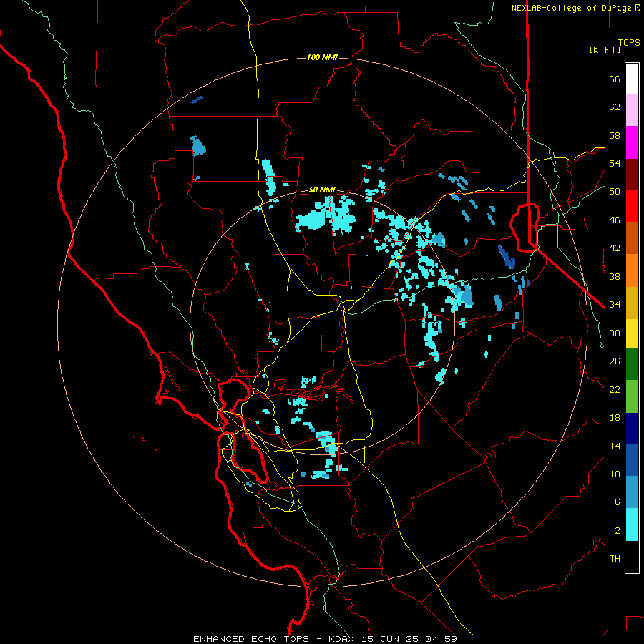Viewport: 644px width, 644px height.
Task: Click the legend value '54'
Action: pos(615,163)
